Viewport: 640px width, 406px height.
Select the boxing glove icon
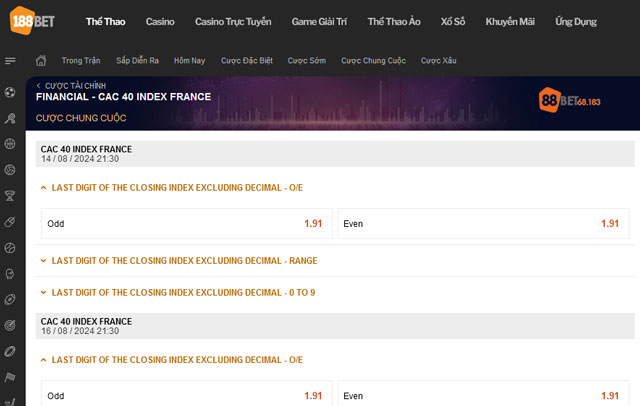click(10, 273)
